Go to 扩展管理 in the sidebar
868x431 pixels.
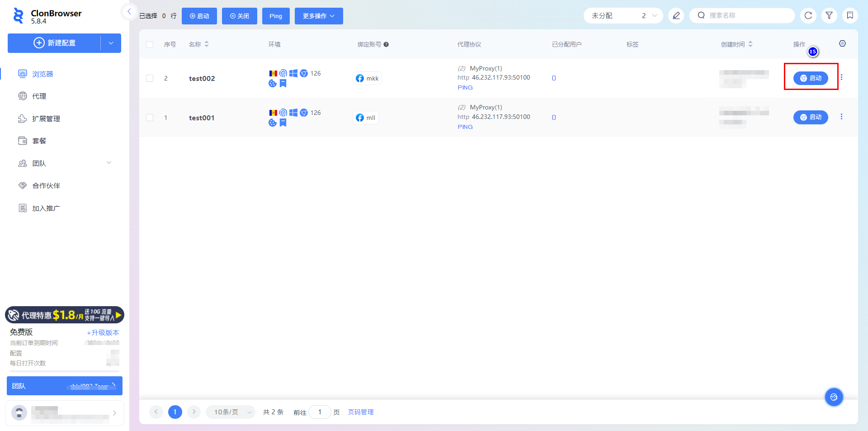[46, 119]
